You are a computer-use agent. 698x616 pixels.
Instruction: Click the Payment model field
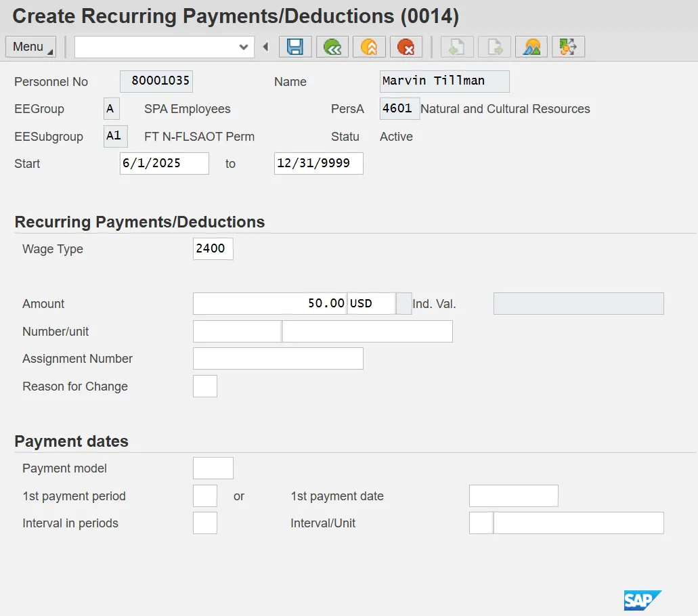(x=213, y=468)
